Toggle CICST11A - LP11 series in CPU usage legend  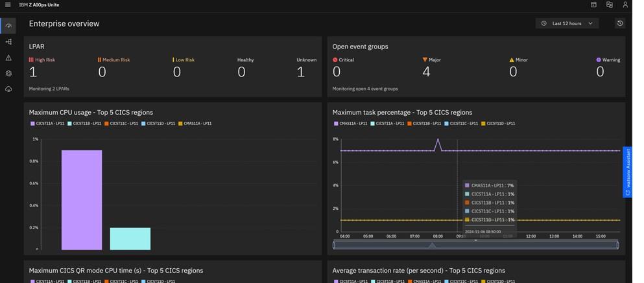(x=47, y=123)
